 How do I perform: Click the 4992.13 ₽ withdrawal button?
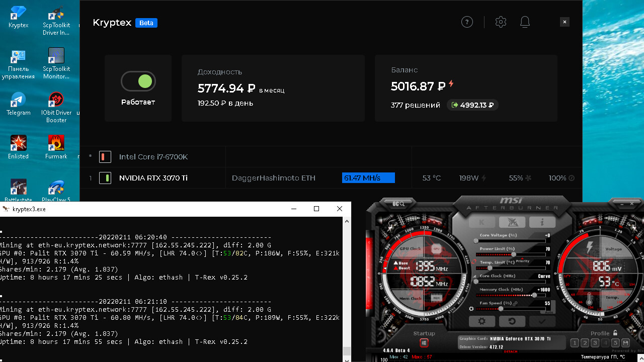tap(472, 105)
